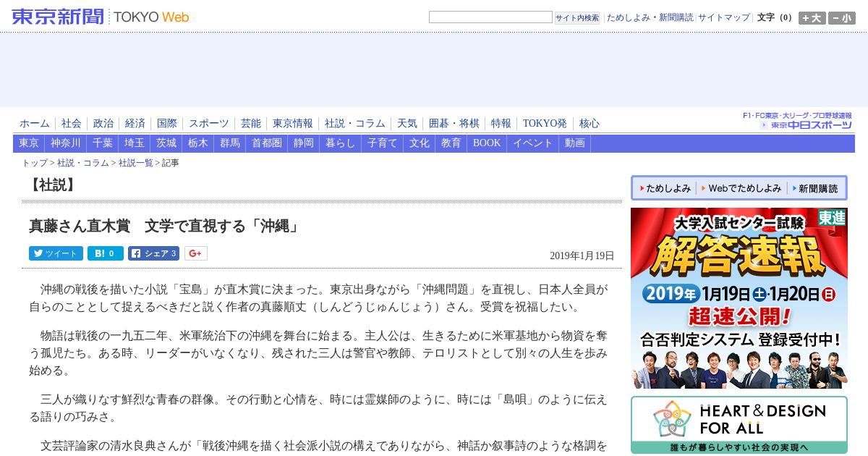The image size is (868, 456).
Task: Select the 群馬 regional tab
Action: 230,143
